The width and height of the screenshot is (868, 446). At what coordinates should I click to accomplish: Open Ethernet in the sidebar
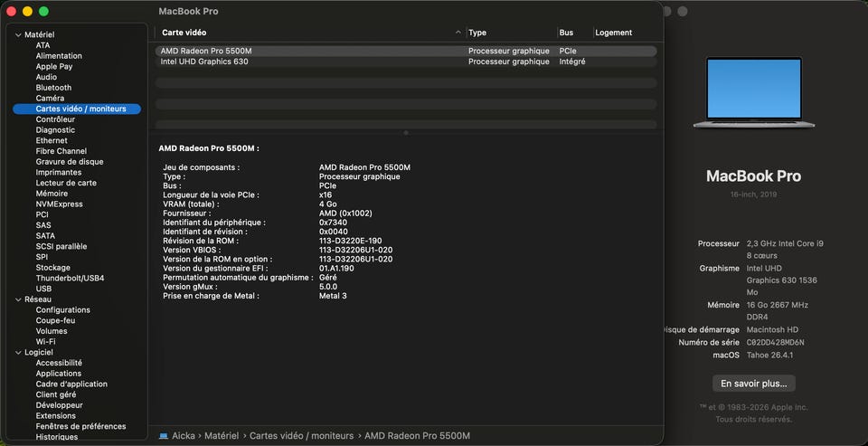click(52, 141)
